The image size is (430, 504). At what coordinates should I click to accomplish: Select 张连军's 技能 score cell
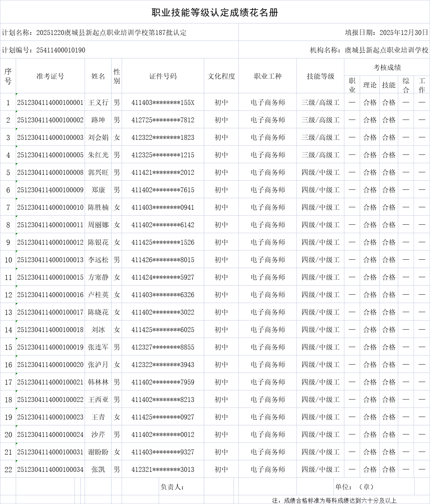pos(389,347)
